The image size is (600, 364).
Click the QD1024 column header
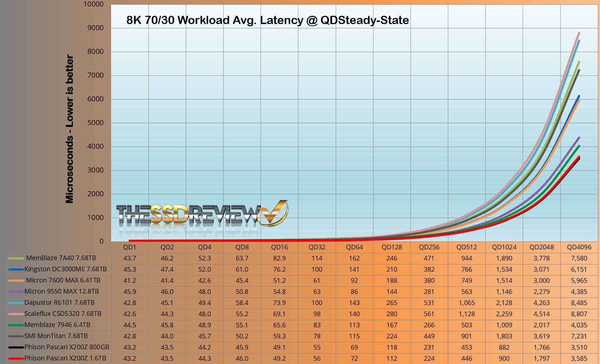point(504,247)
